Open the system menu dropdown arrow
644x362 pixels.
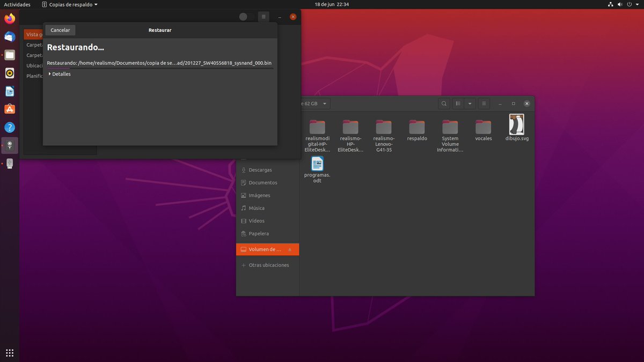point(638,4)
